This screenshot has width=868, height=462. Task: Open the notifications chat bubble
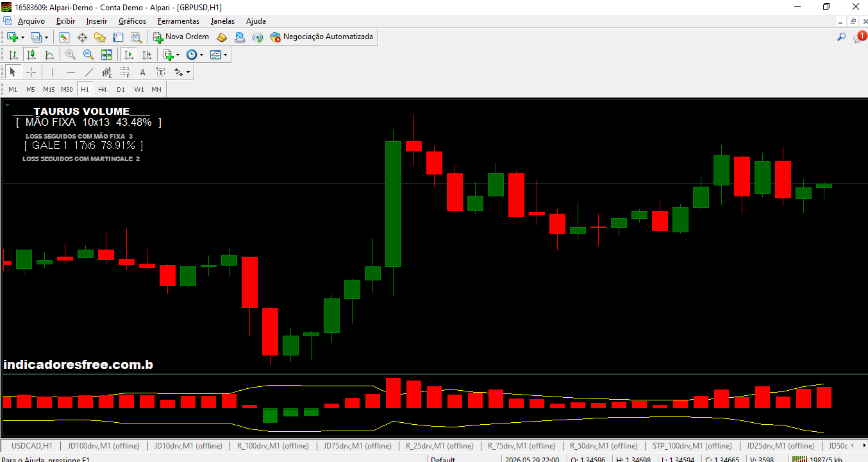(859, 37)
